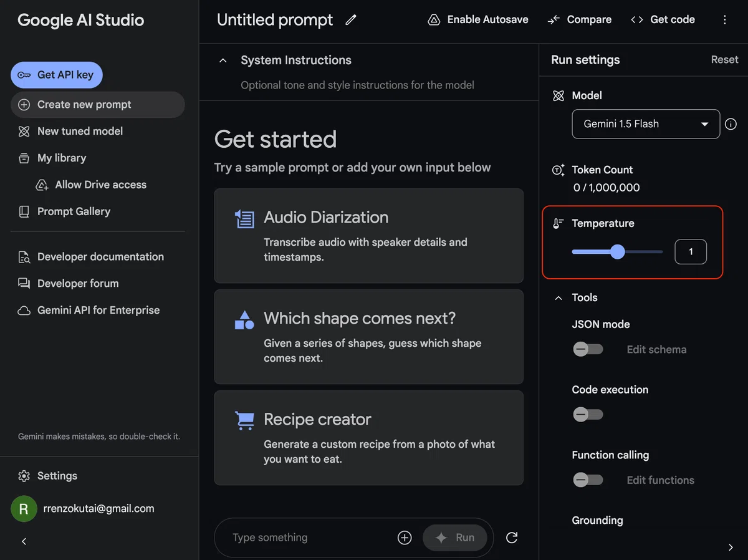Screen dimensions: 748x560
Task: Click the Prompt Gallery book icon
Action: (x=24, y=212)
